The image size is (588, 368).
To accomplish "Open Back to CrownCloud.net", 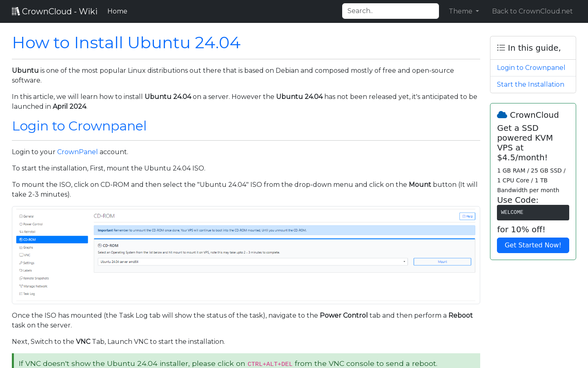I will pyautogui.click(x=532, y=11).
